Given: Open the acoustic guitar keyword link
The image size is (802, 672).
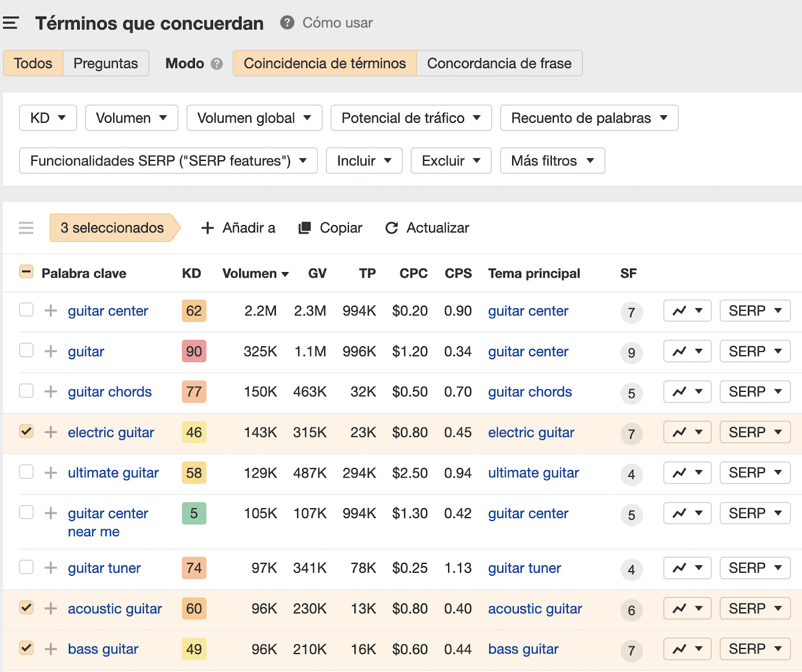Looking at the screenshot, I should point(115,608).
